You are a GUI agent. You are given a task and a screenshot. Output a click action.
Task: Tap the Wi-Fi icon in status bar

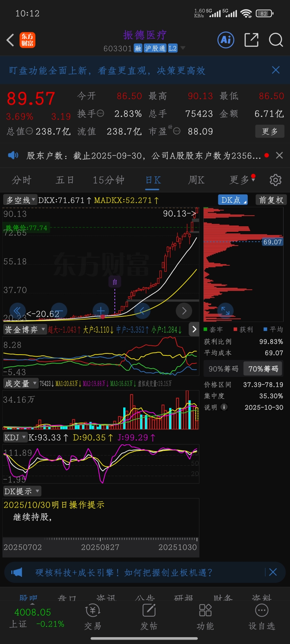click(246, 13)
